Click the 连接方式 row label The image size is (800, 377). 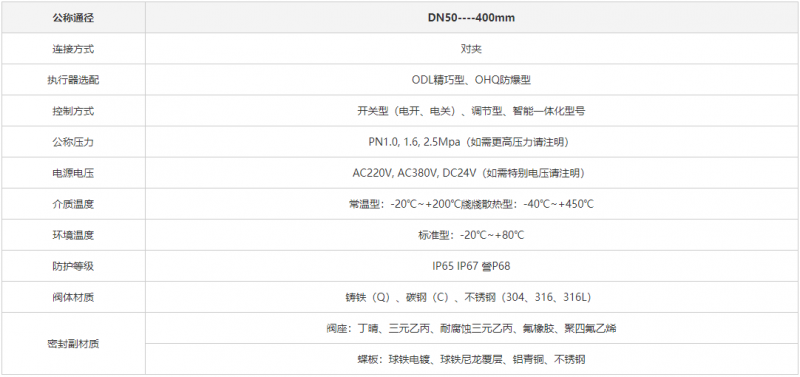click(73, 49)
